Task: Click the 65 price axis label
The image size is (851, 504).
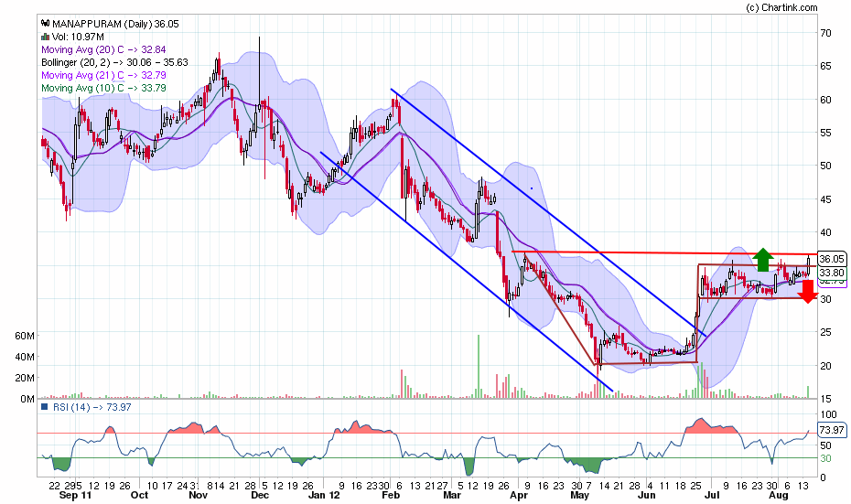Action: click(825, 66)
